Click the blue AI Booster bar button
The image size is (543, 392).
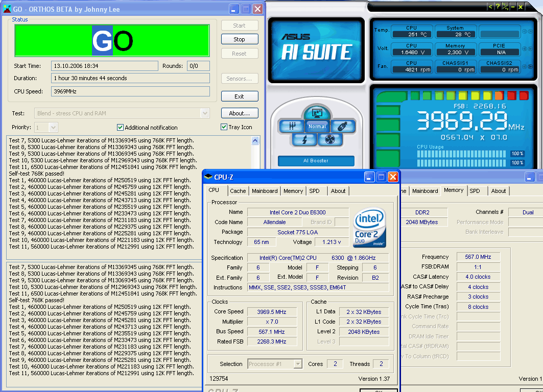click(316, 161)
